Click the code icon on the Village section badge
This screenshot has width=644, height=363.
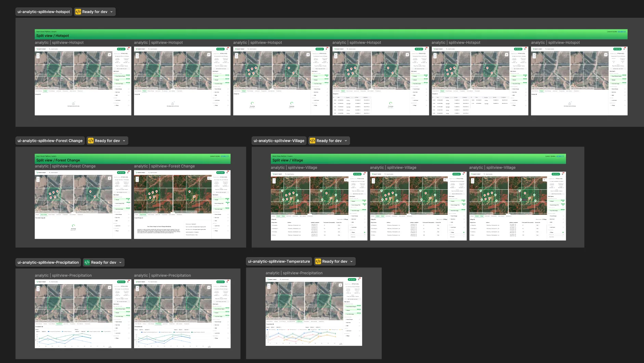tap(312, 141)
